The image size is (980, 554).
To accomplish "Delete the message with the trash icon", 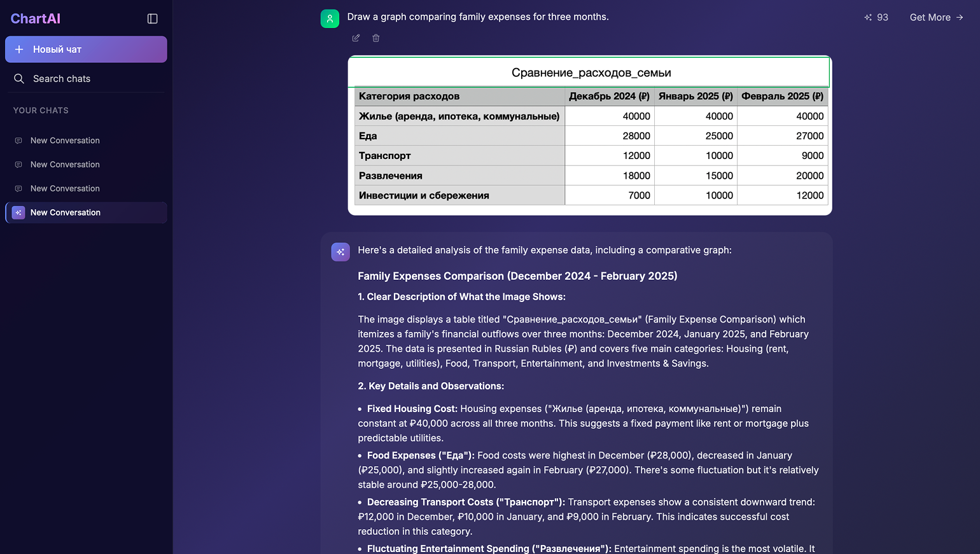I will 376,38.
